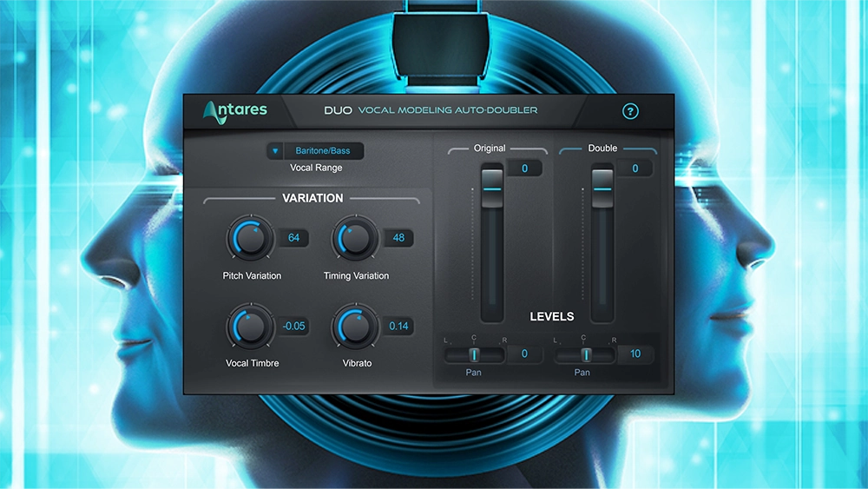Viewport: 868px width, 489px height.
Task: Click Vibrato value field 0.14
Action: pos(398,327)
